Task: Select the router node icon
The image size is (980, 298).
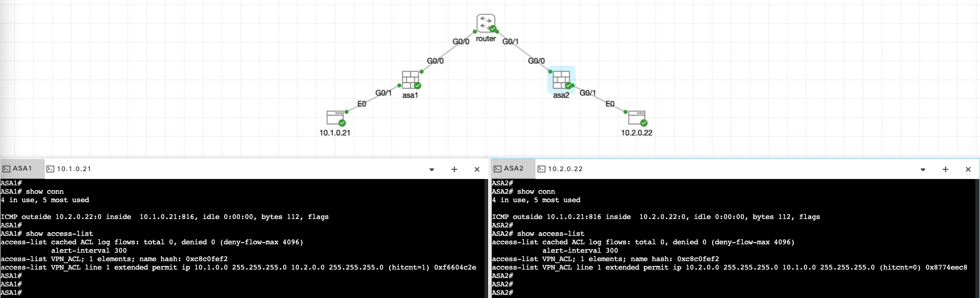Action: [x=486, y=24]
